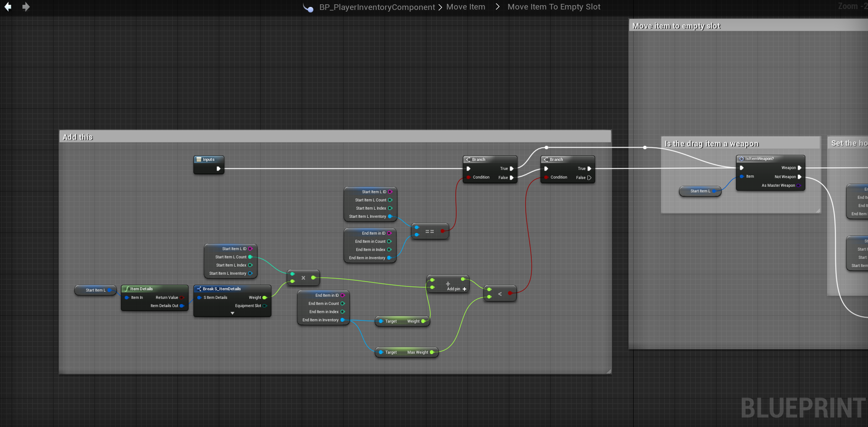
Task: Select the 'Add this' comment box title
Action: (78, 137)
